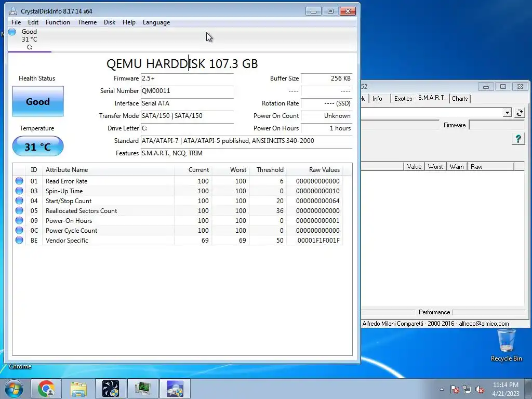Click the status orb for Start/Stop Count
This screenshot has height=399, width=532.
pyautogui.click(x=19, y=201)
